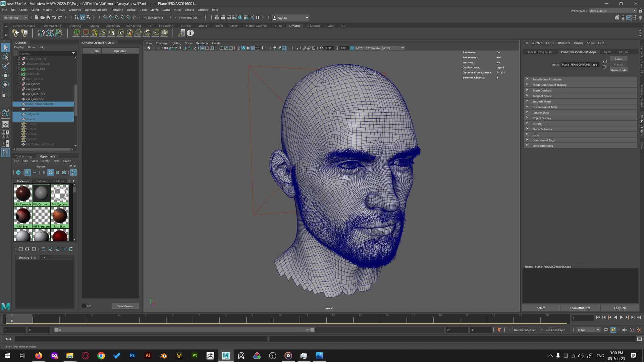
Task: Click the Load Attributes button
Action: click(x=580, y=308)
